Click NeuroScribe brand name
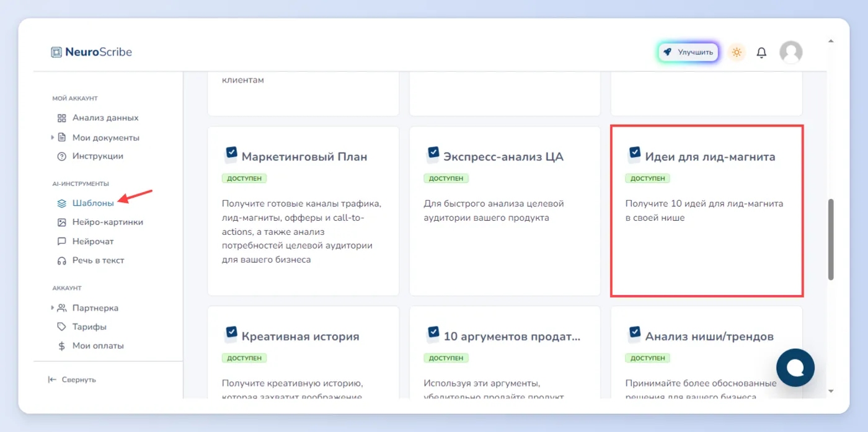 pos(99,52)
